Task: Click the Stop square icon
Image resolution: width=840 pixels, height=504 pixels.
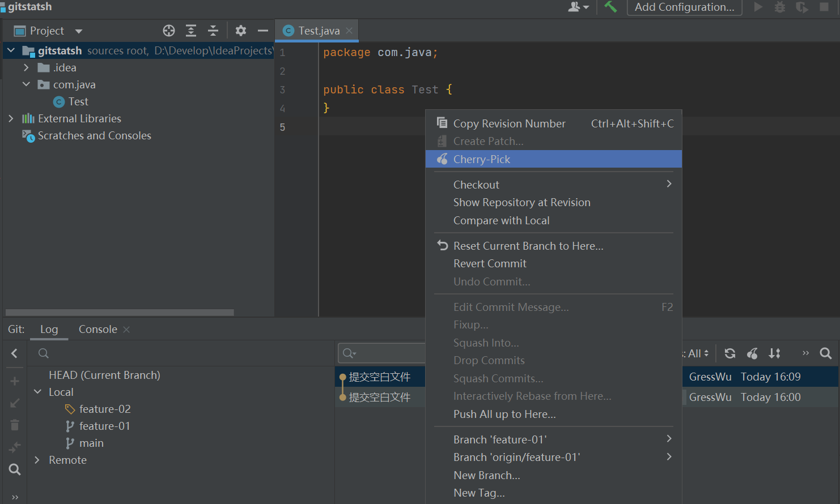Action: [x=824, y=7]
